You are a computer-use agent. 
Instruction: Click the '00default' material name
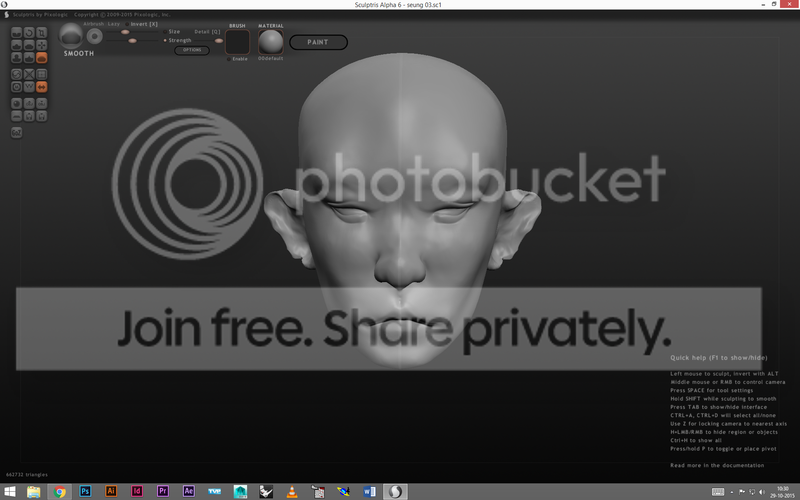(x=270, y=58)
